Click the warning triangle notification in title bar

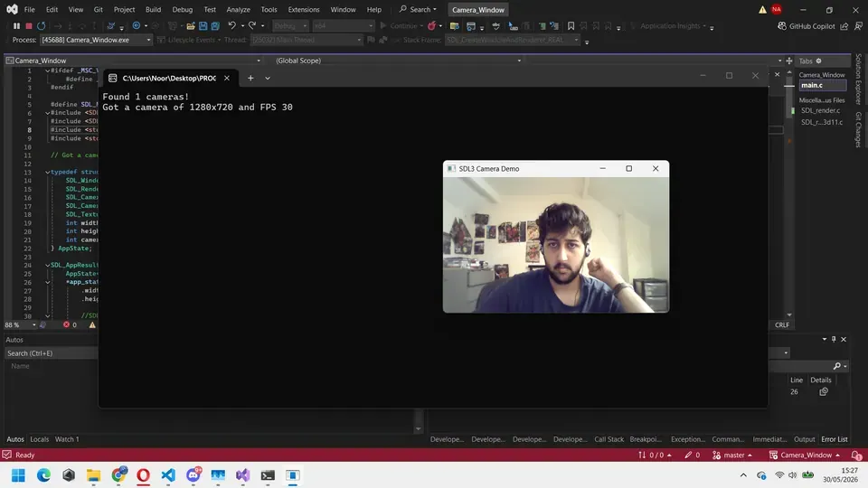coord(763,9)
